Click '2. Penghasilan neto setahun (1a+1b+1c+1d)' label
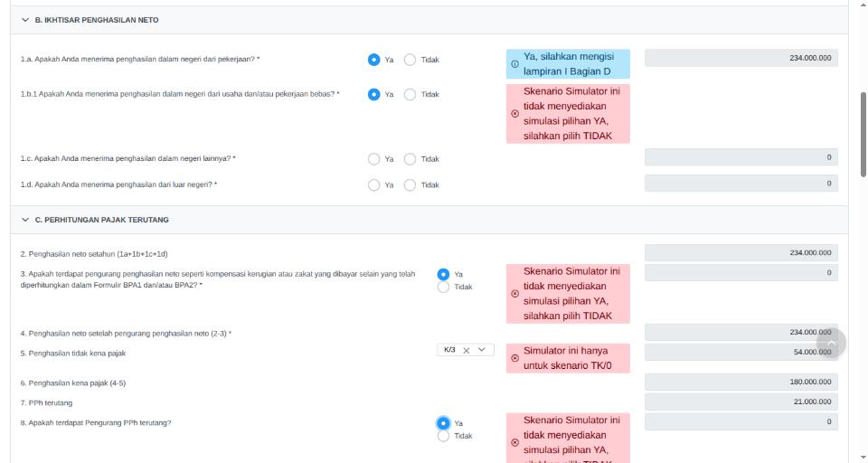 point(94,254)
